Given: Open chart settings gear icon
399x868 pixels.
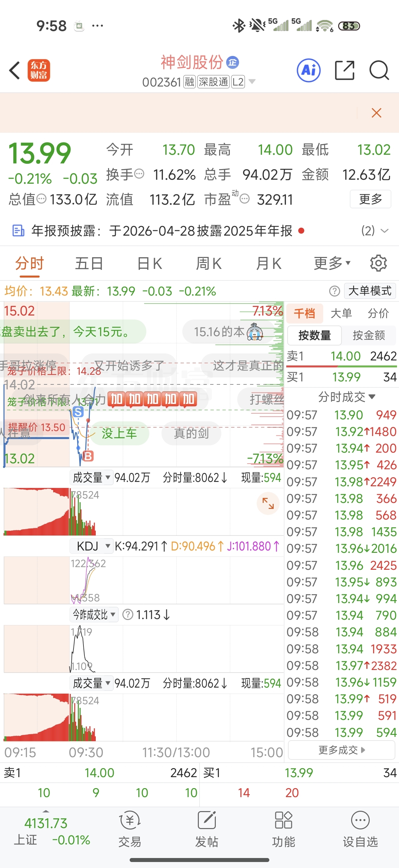Looking at the screenshot, I should pyautogui.click(x=378, y=263).
